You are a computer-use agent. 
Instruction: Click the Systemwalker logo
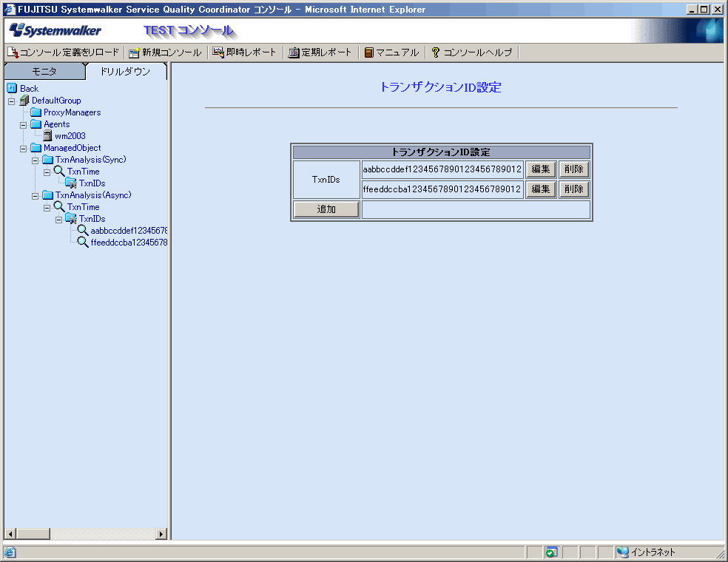[55, 30]
